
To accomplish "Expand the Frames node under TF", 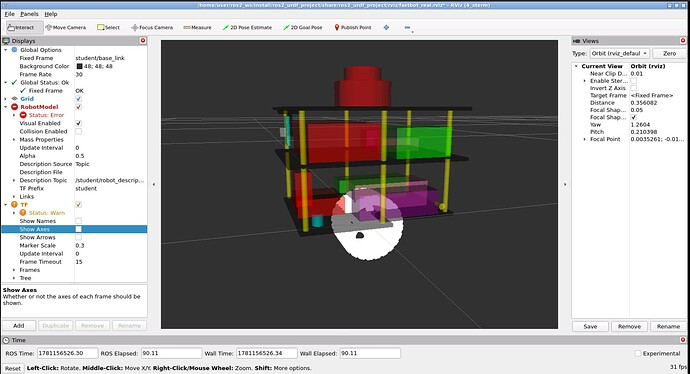I will [x=14, y=270].
